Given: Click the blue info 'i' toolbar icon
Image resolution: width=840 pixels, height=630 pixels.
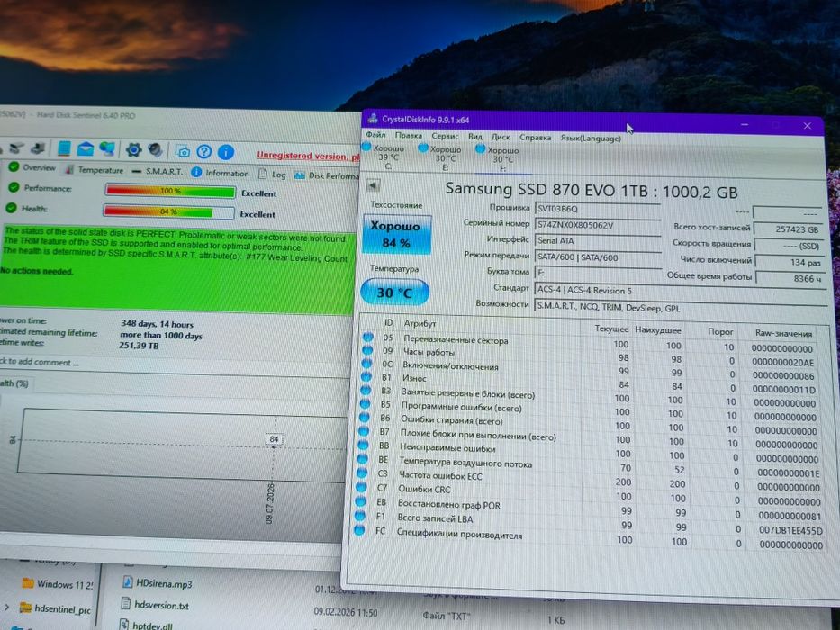Looking at the screenshot, I should pos(226,153).
